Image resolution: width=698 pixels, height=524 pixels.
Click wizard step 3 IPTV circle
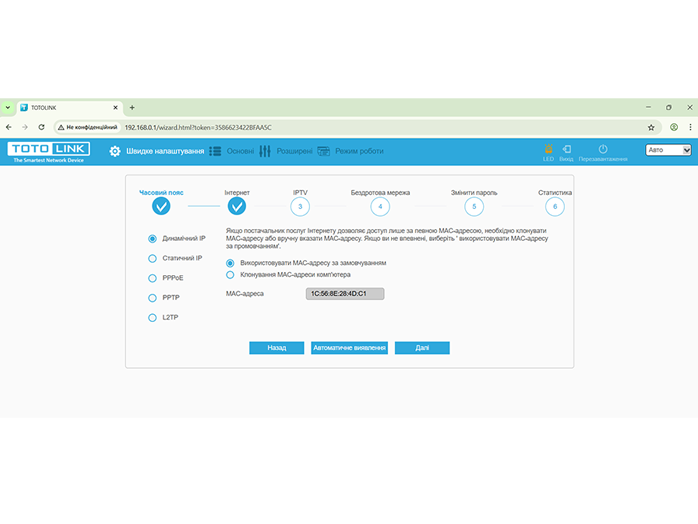tap(300, 207)
